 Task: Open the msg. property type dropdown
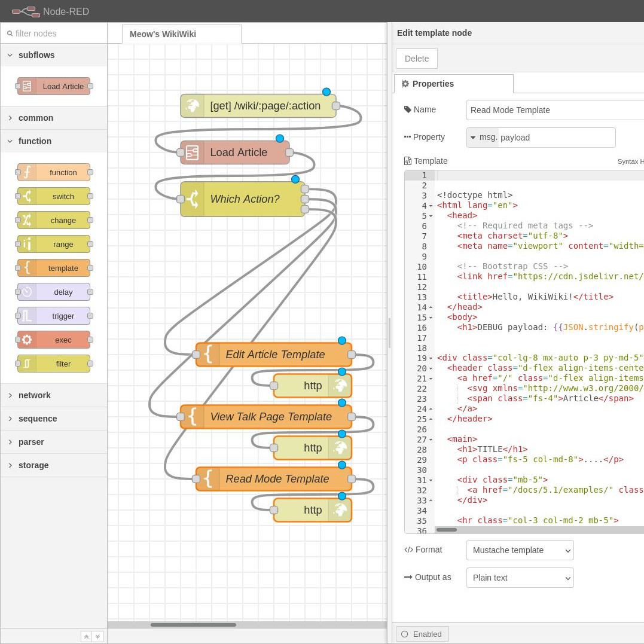coord(483,137)
